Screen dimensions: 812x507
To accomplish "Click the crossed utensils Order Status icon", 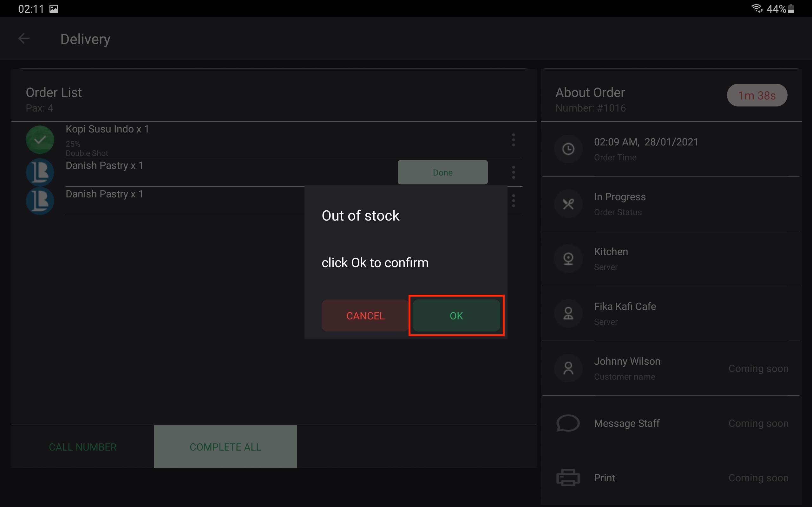I will pos(568,203).
